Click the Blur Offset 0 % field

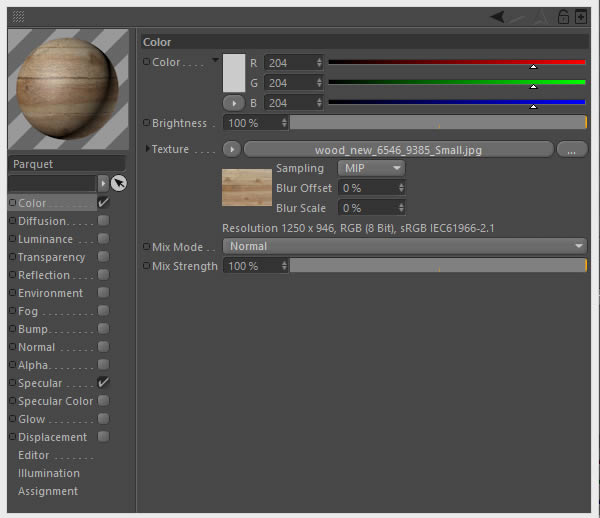coord(371,188)
